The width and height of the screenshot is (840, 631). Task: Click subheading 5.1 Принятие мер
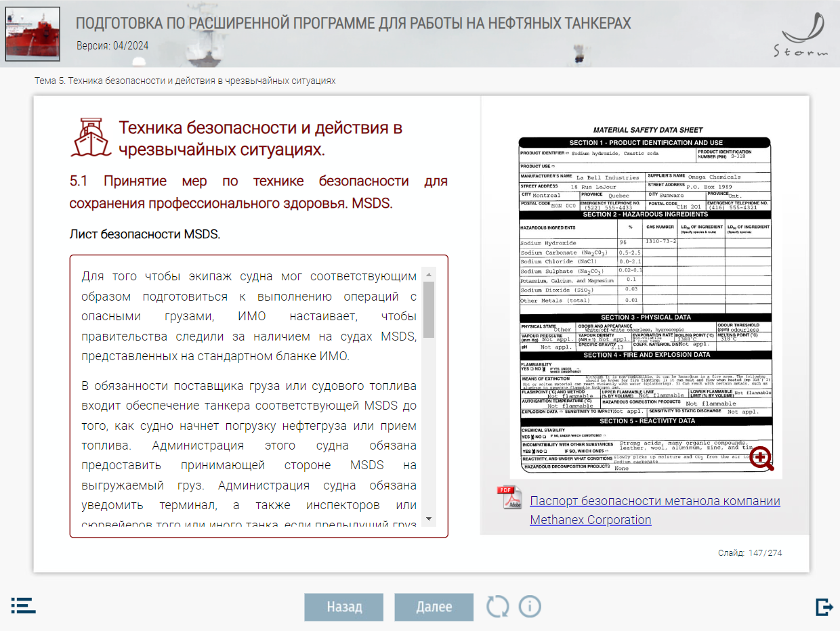coord(259,192)
